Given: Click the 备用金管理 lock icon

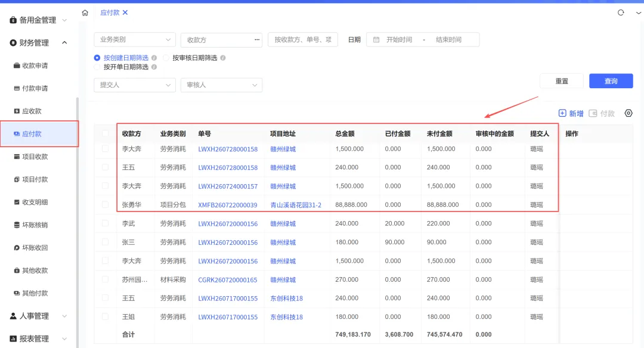Looking at the screenshot, I should [13, 20].
